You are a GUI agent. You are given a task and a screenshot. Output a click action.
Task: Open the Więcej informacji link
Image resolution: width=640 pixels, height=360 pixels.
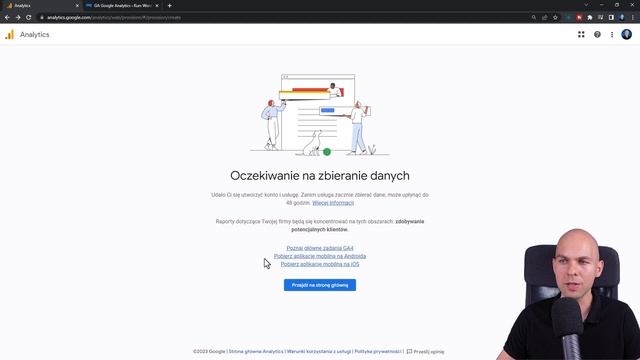point(333,203)
